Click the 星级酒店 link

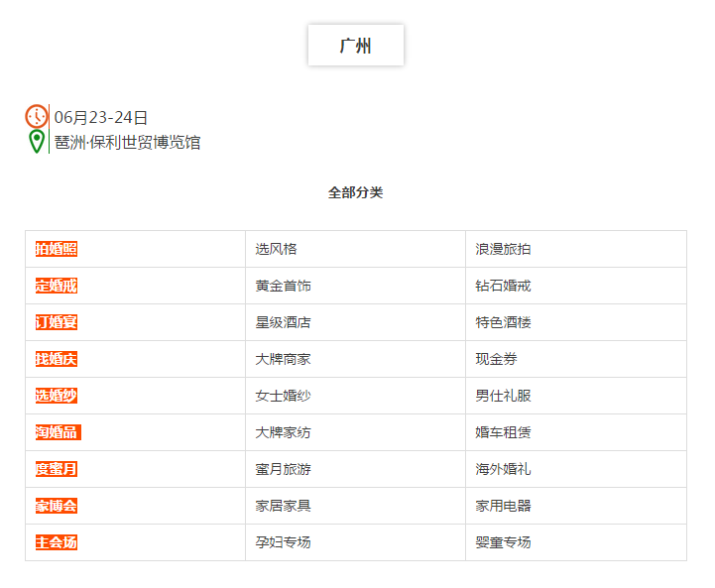tap(284, 322)
